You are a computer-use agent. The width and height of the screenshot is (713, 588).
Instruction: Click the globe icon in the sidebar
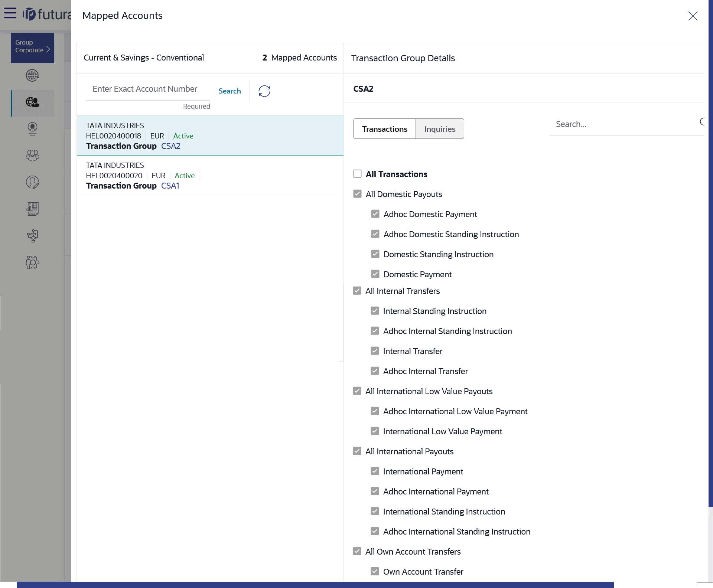pos(32,75)
